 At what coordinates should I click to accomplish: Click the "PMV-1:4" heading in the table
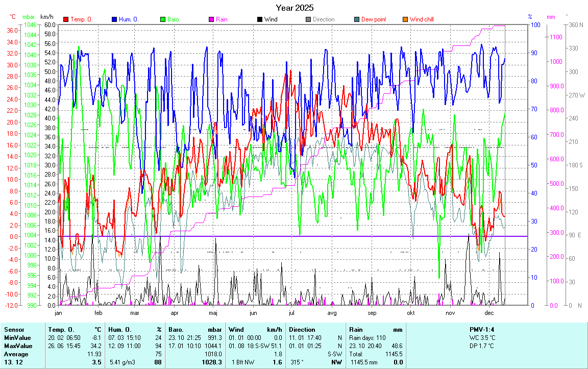click(x=482, y=330)
